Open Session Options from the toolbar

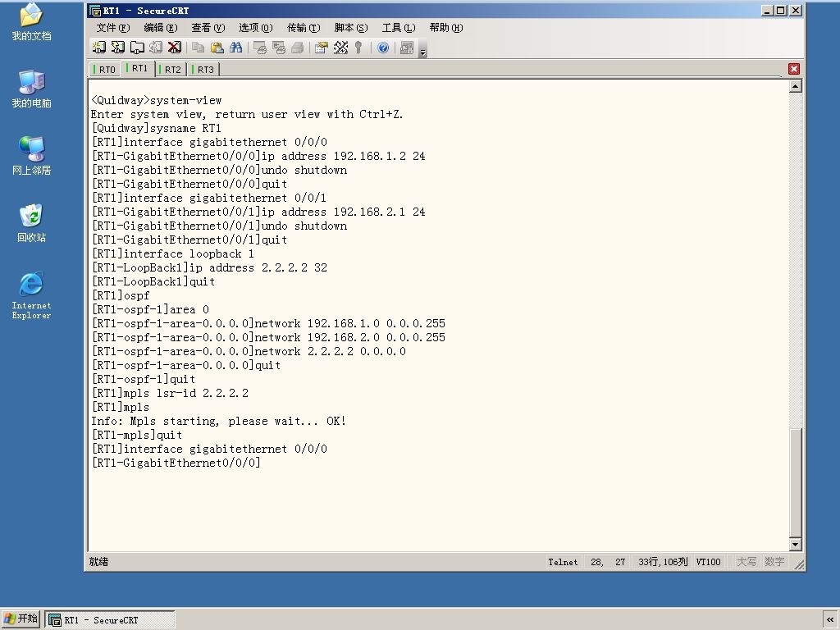point(321,48)
